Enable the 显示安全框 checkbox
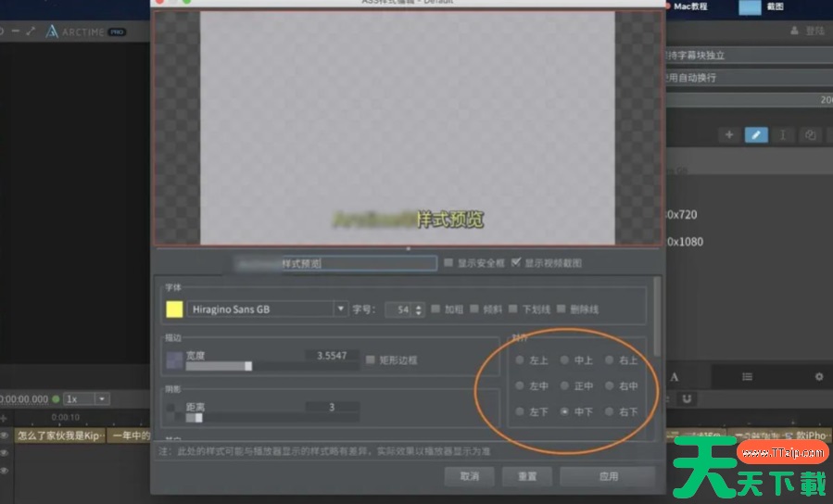This screenshot has height=504, width=833. (448, 263)
